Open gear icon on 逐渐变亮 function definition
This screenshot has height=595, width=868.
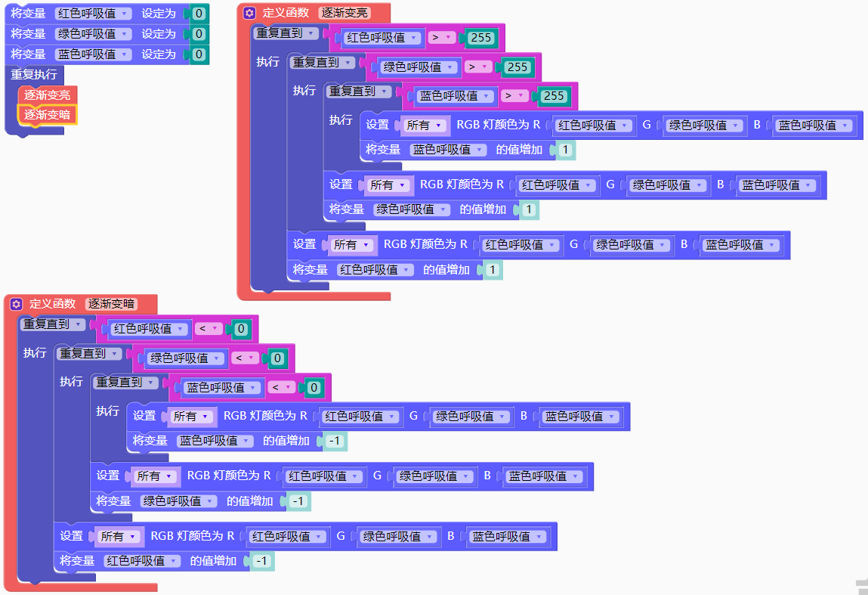point(249,13)
